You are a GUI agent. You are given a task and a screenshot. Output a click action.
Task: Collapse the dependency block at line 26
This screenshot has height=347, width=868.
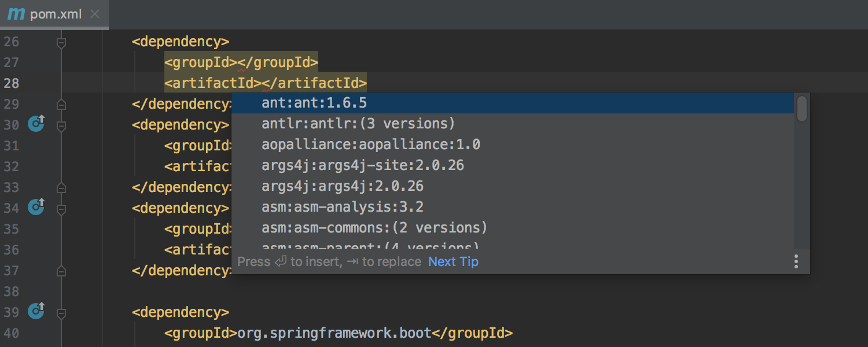click(61, 42)
